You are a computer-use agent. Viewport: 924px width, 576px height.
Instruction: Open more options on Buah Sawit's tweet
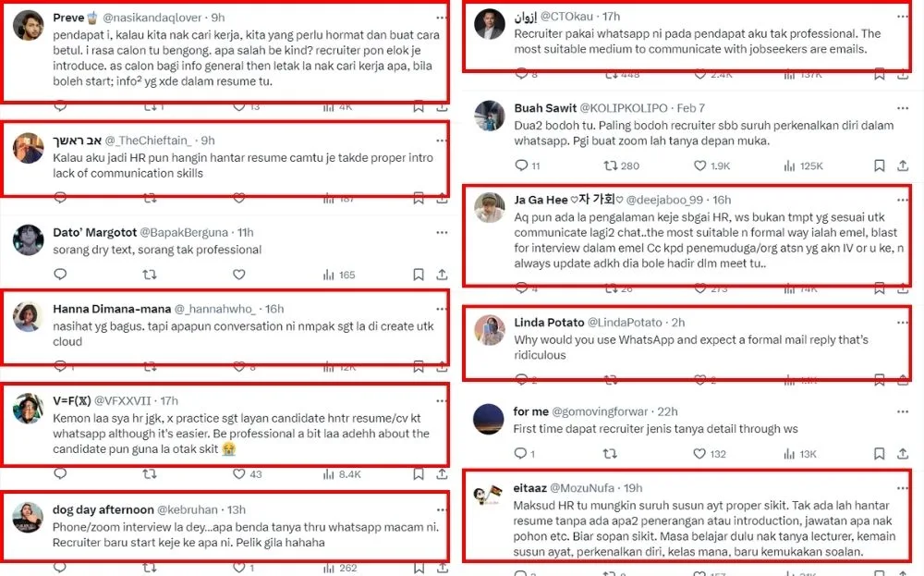(902, 108)
